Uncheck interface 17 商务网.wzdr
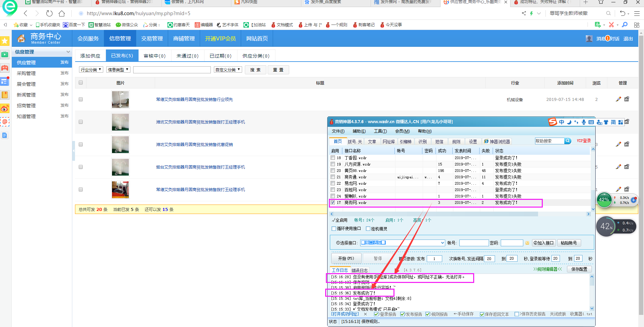The image size is (644, 327). click(x=333, y=203)
